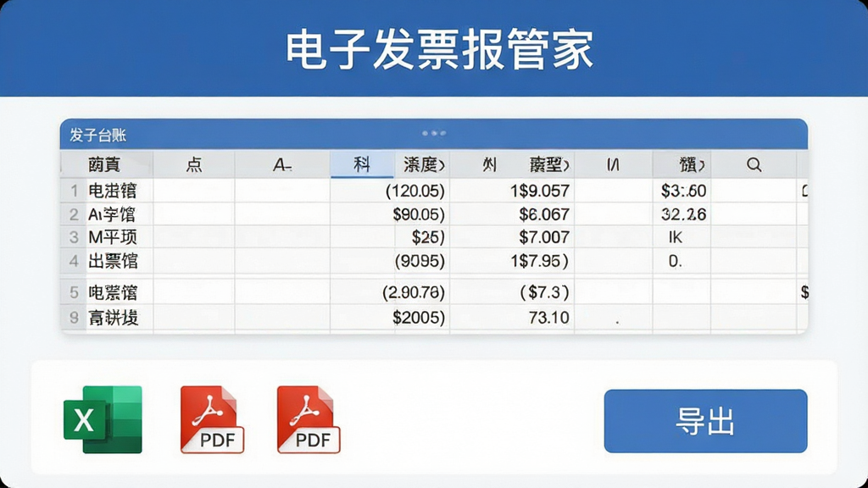The height and width of the screenshot is (488, 868).
Task: Click the cell containing (120.05)
Action: click(x=390, y=191)
